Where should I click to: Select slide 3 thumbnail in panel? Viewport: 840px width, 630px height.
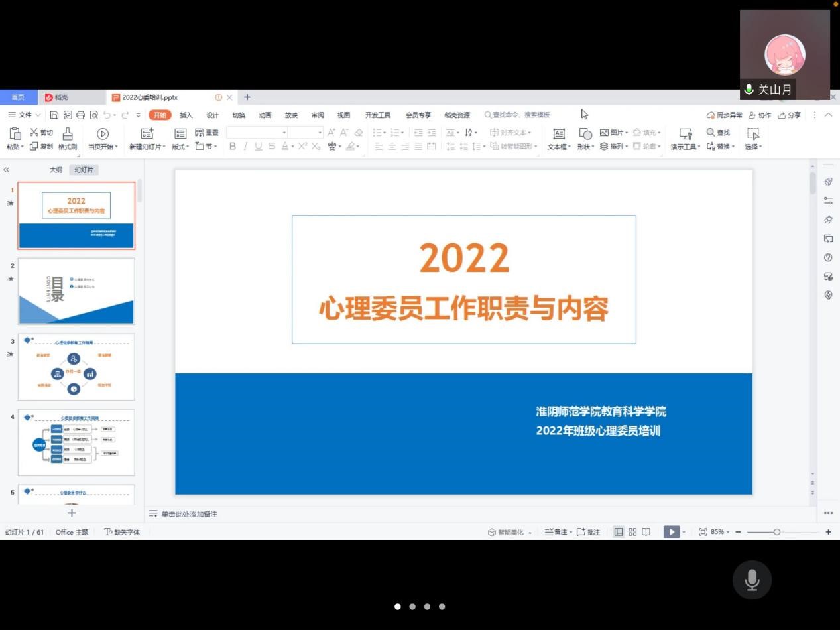click(76, 367)
